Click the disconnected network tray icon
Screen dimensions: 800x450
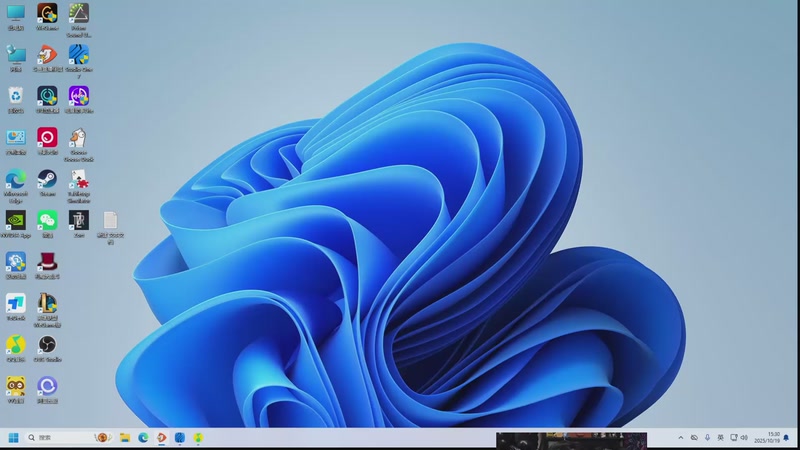tap(694, 438)
